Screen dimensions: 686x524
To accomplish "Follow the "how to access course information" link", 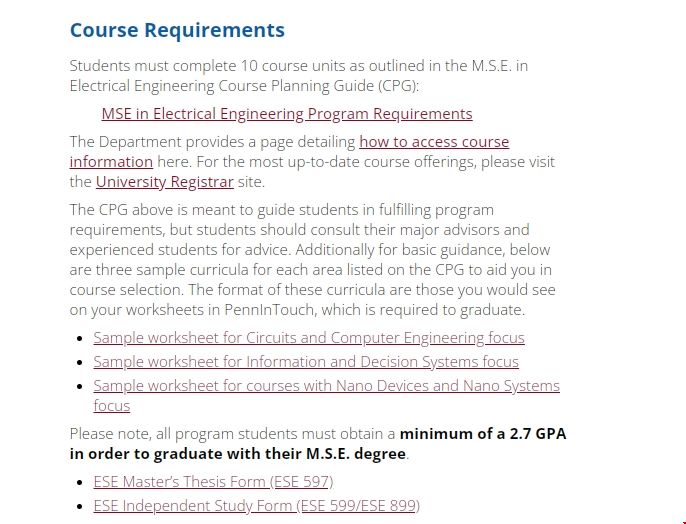I will coord(433,142).
